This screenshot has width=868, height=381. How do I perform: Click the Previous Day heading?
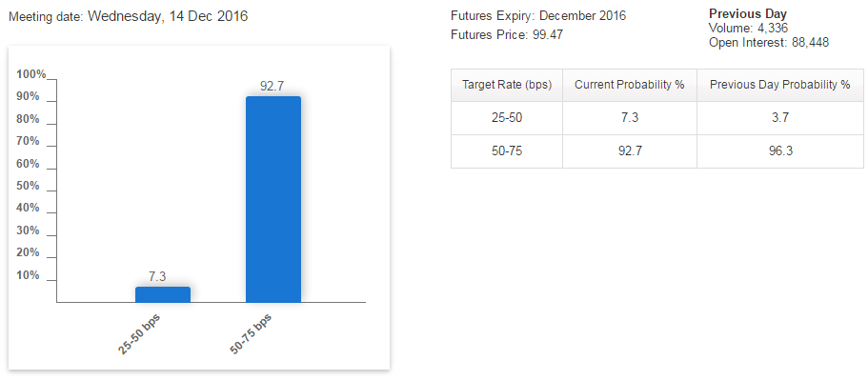tap(748, 14)
